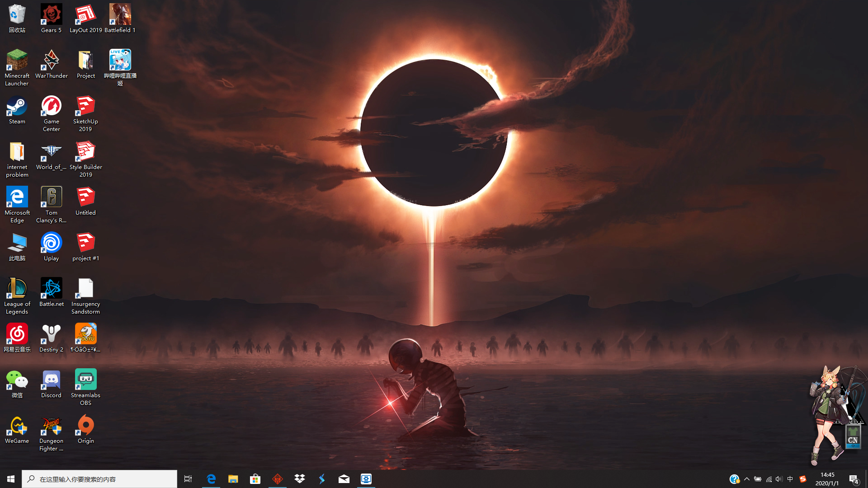
Task: Check the battery status tray icon
Action: tap(758, 479)
